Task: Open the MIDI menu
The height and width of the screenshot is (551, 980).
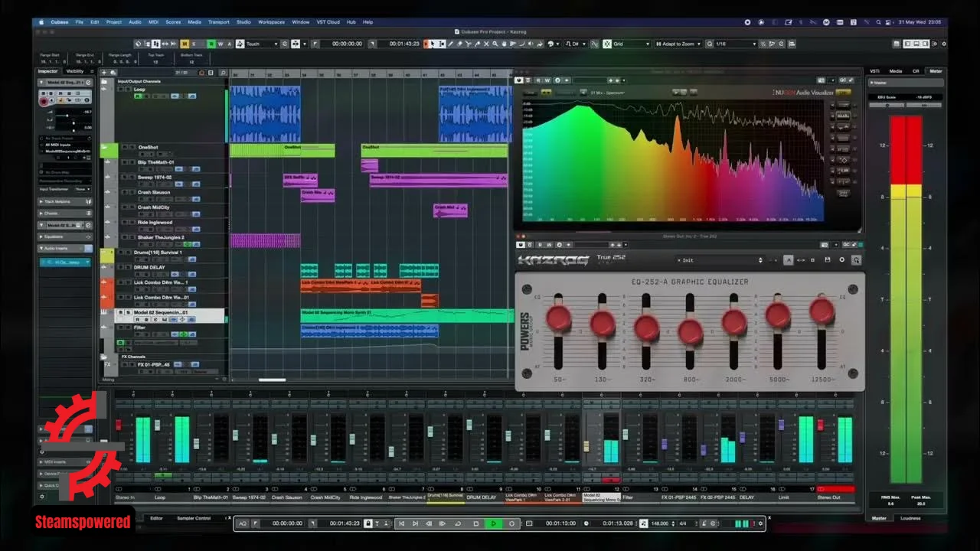Action: (x=154, y=22)
